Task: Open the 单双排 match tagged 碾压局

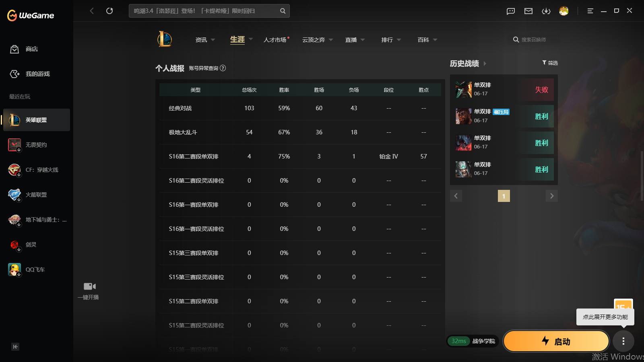Action: click(x=504, y=116)
